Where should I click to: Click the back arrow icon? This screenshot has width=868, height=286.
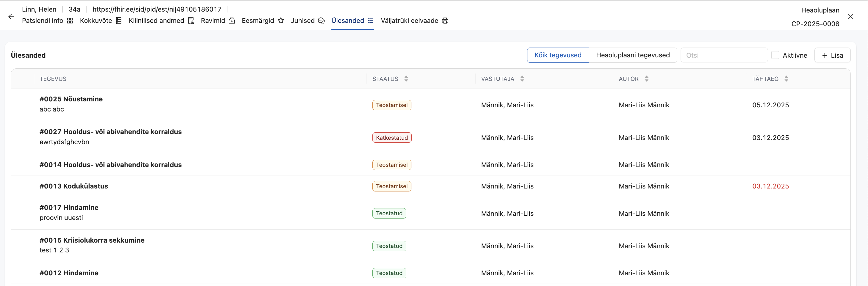pyautogui.click(x=11, y=17)
